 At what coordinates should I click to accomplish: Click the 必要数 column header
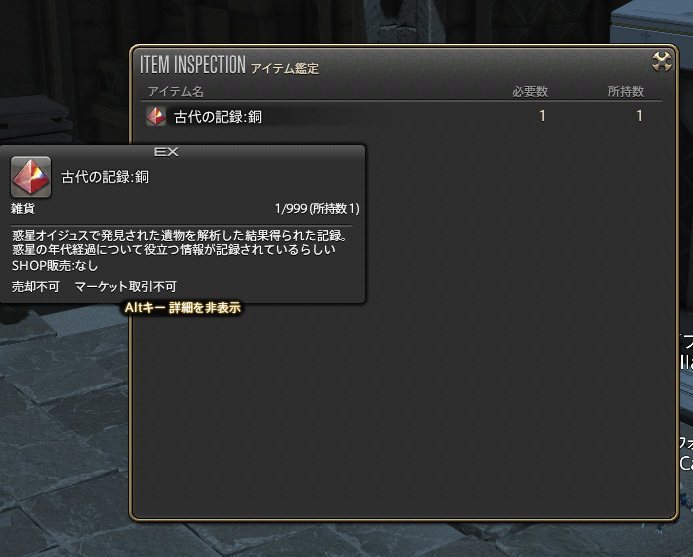click(530, 92)
